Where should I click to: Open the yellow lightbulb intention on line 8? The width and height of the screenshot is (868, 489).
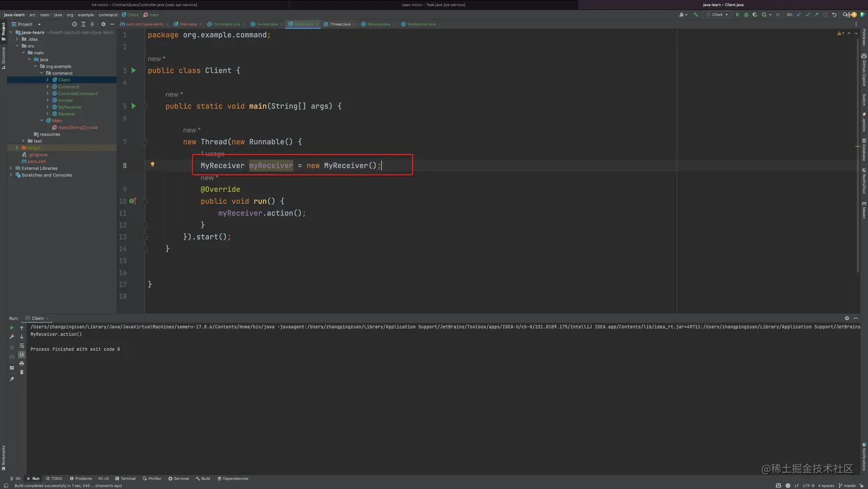click(152, 164)
